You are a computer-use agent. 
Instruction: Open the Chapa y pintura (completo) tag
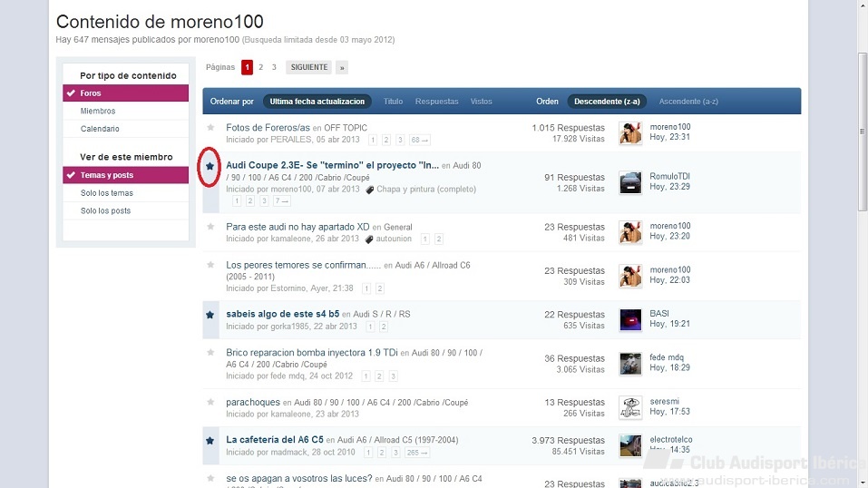(x=426, y=189)
